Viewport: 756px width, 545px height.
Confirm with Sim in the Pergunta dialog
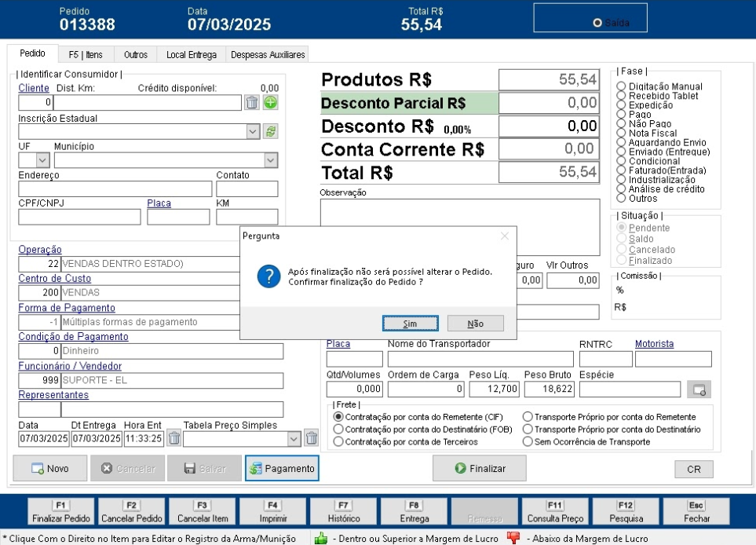(411, 323)
